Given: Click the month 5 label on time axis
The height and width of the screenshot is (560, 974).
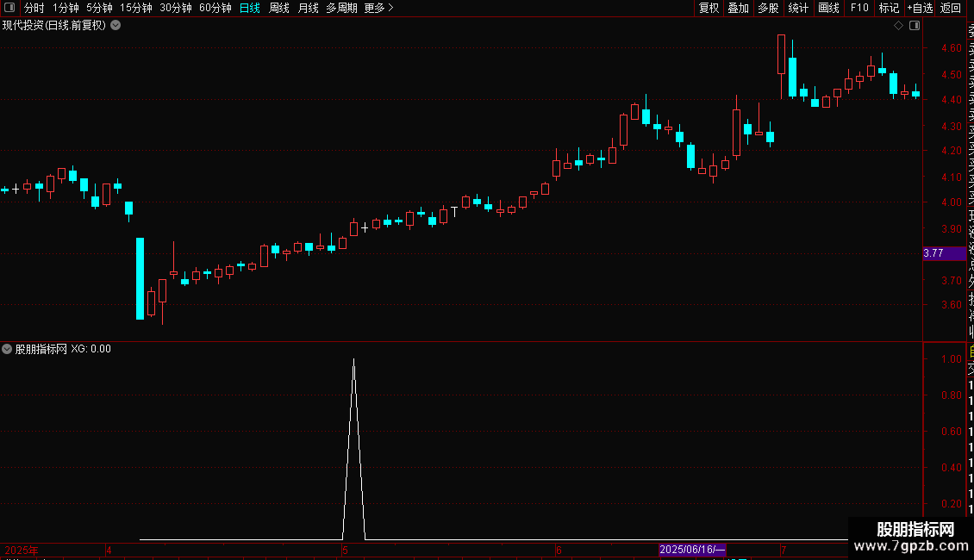Looking at the screenshot, I should 346,550.
